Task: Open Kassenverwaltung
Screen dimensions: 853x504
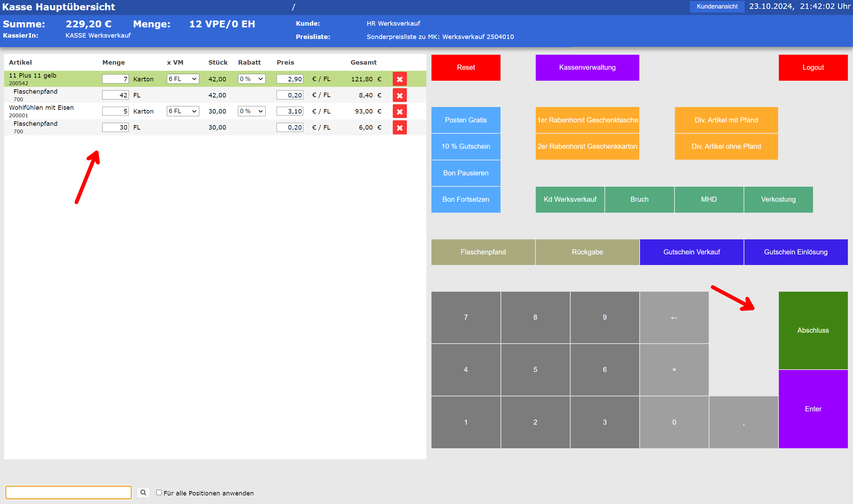Action: point(587,67)
